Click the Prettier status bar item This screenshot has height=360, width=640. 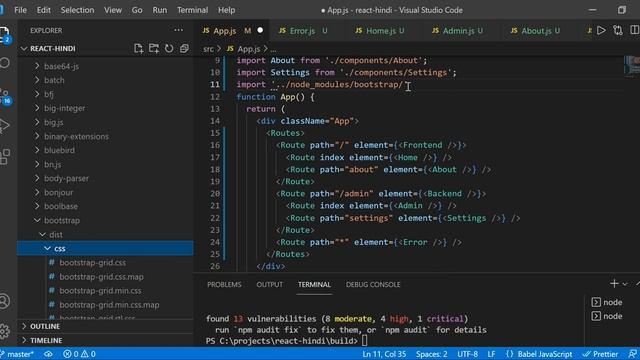(x=600, y=354)
